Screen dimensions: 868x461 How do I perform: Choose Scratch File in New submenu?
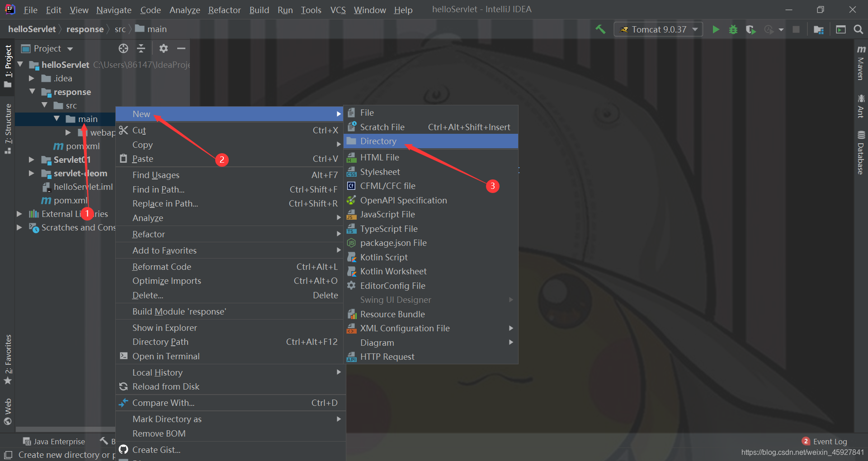point(431,127)
